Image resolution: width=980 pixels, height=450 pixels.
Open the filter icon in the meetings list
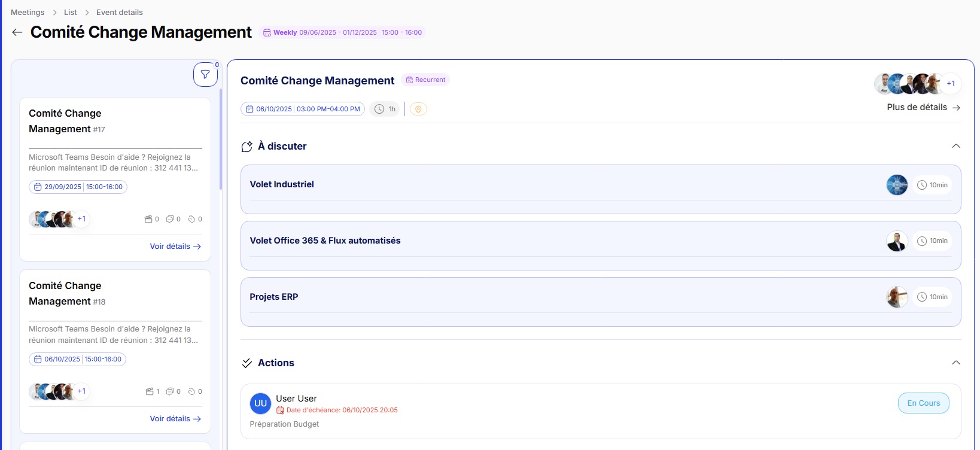[x=205, y=75]
